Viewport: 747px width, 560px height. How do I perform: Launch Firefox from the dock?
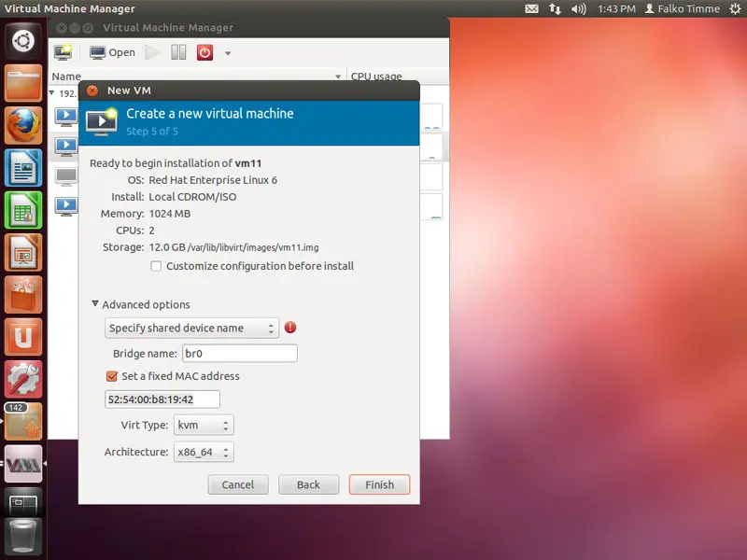22,125
